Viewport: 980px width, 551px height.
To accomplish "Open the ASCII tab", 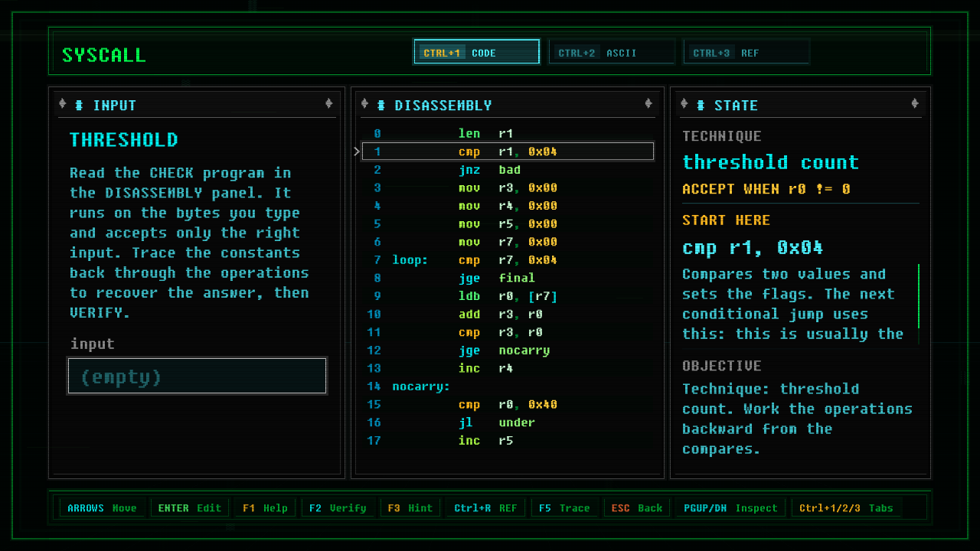I will click(612, 52).
